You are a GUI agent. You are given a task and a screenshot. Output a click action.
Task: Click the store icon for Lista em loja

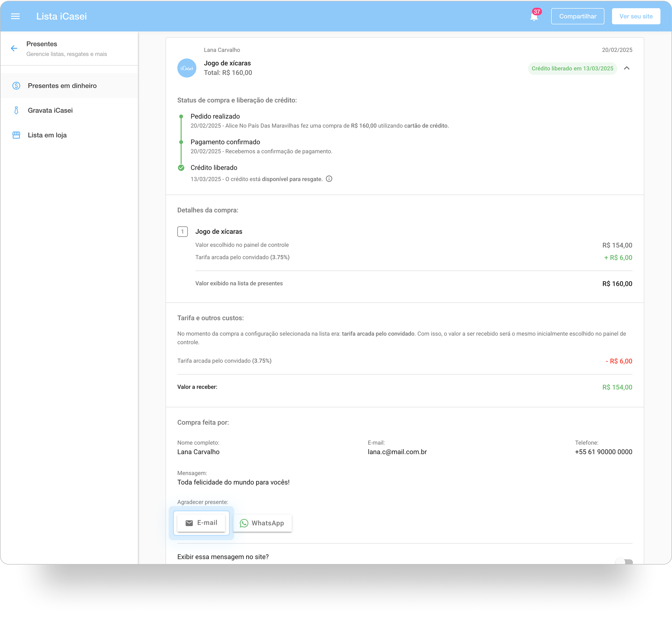pos(16,135)
